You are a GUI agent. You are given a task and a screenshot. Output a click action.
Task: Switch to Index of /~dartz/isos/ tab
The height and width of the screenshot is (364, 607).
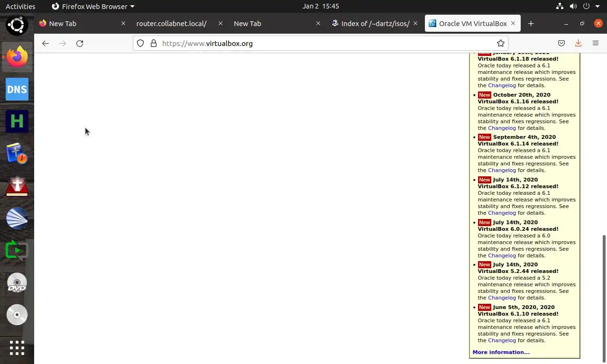tap(374, 23)
